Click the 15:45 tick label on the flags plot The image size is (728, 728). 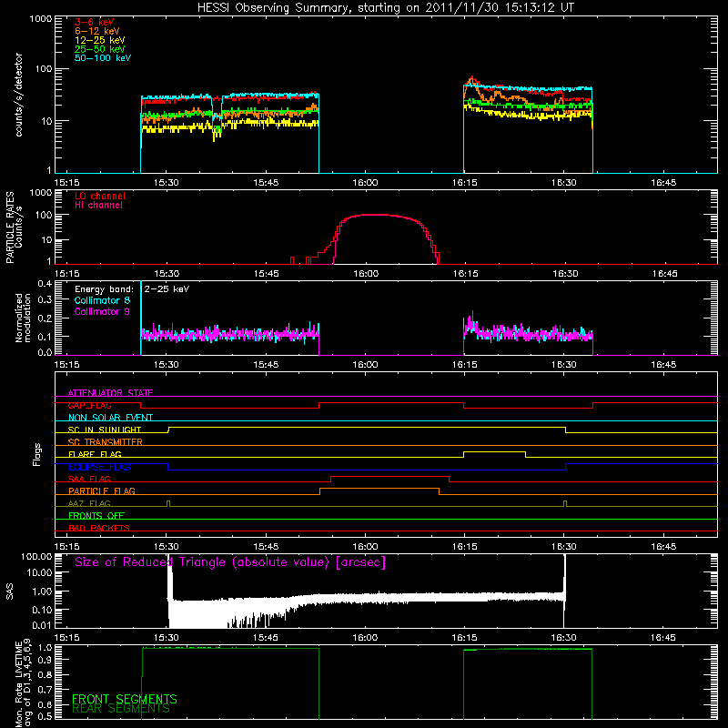pyautogui.click(x=266, y=547)
